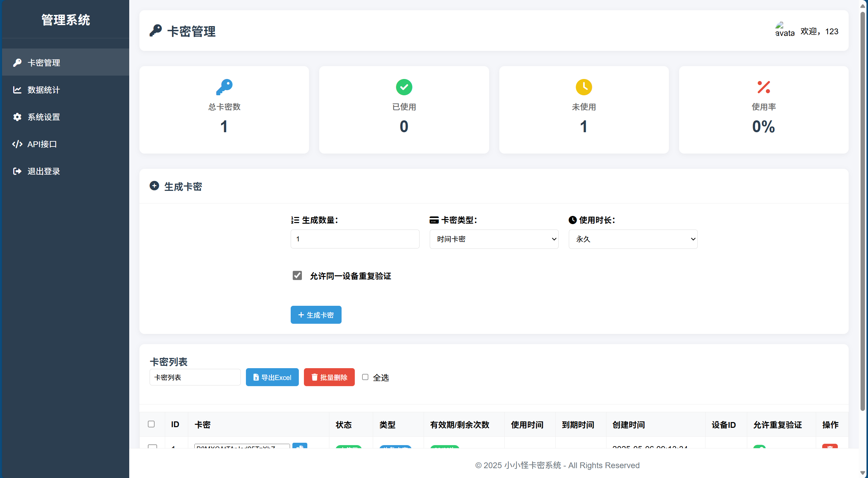Select 退出登录 in the sidebar
Screen dimensions: 868x478
click(43, 171)
